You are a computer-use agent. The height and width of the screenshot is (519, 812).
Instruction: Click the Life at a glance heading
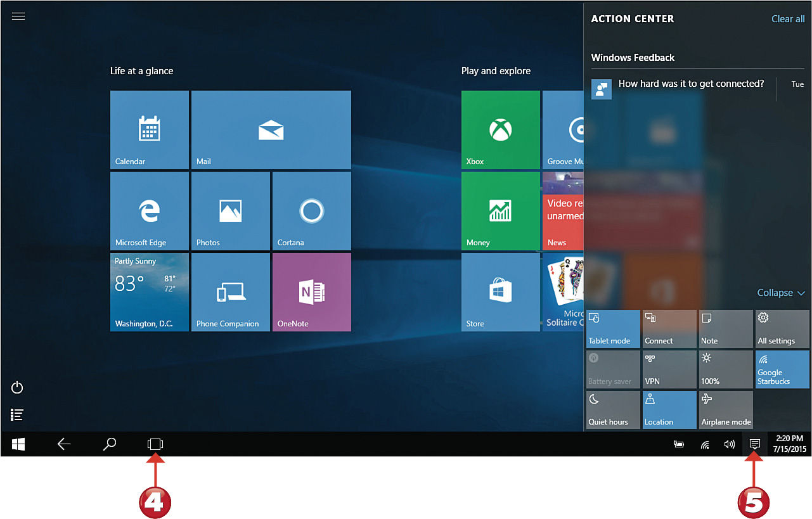click(141, 71)
